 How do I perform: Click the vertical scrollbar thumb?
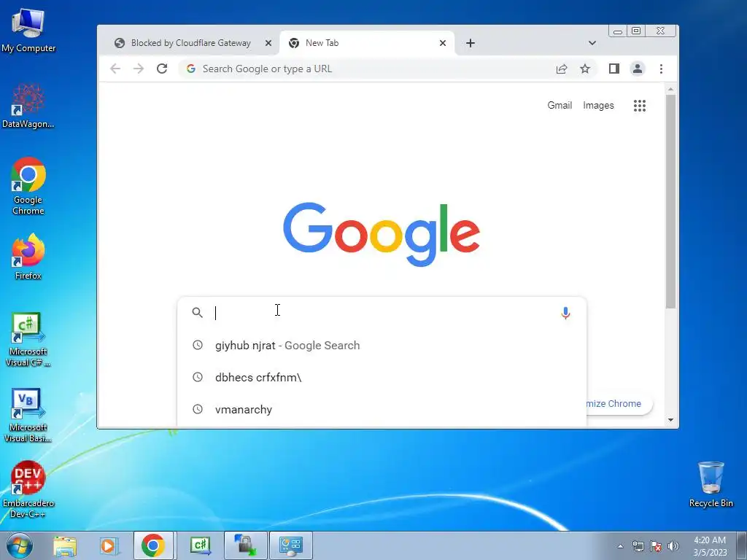coord(671,201)
